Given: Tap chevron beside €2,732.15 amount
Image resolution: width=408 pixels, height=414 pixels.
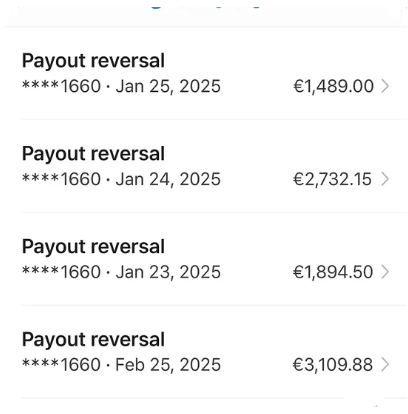Looking at the screenshot, I should [385, 179].
